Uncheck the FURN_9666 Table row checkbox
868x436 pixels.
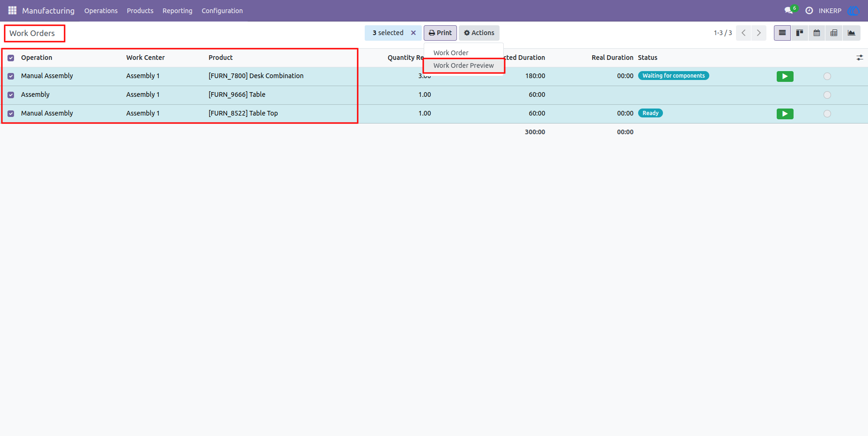coord(11,95)
